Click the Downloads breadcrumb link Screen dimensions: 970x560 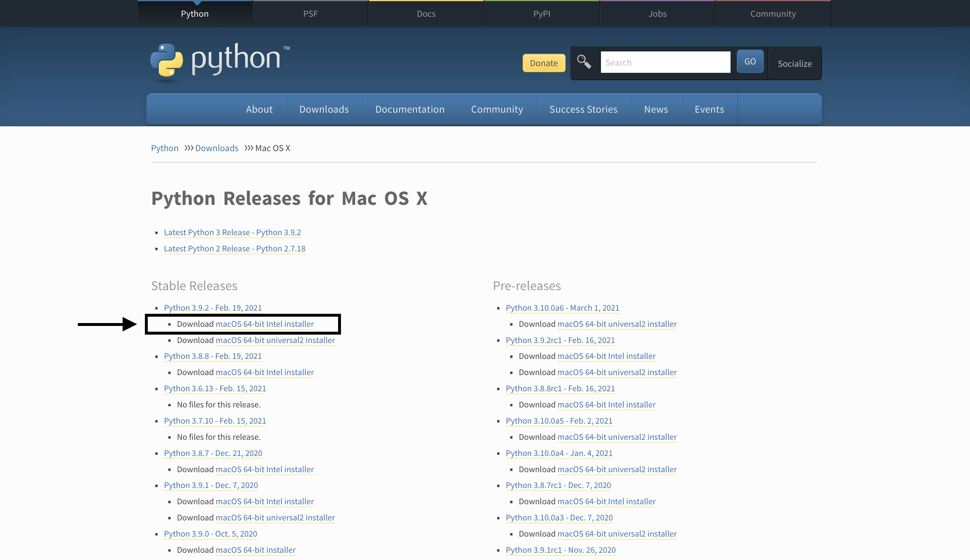(217, 148)
